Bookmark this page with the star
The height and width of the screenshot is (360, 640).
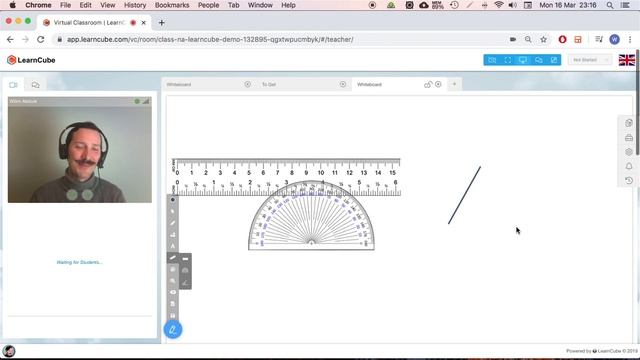pyautogui.click(x=543, y=40)
